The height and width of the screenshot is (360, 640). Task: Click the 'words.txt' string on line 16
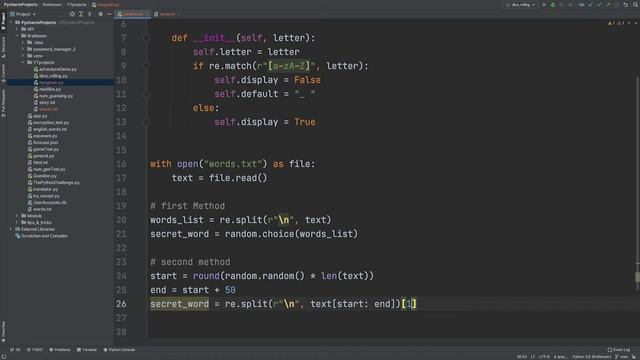(233, 164)
